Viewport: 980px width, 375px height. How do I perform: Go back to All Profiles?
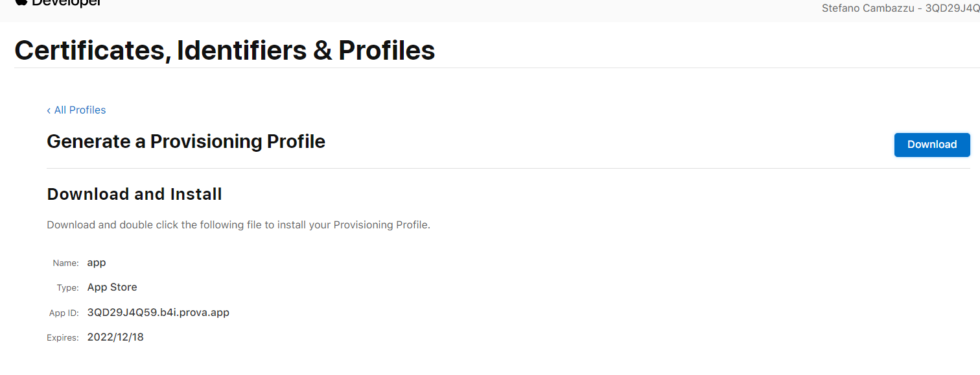click(80, 110)
